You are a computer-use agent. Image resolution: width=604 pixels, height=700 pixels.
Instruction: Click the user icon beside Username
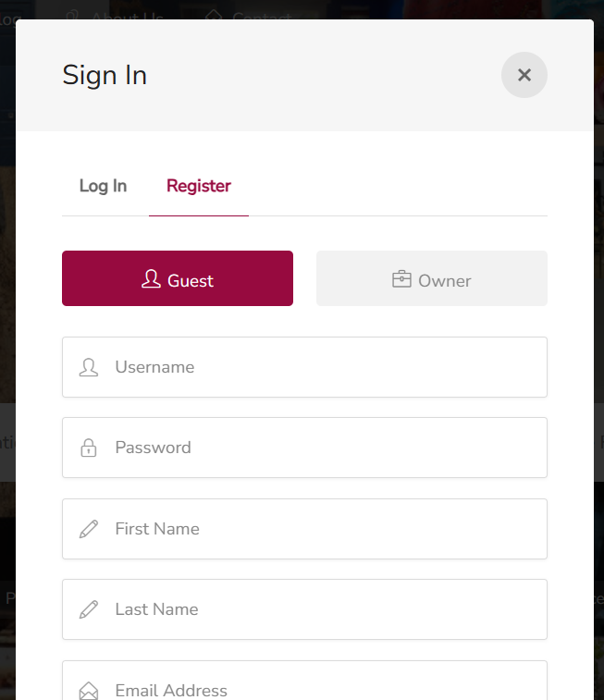pos(89,367)
